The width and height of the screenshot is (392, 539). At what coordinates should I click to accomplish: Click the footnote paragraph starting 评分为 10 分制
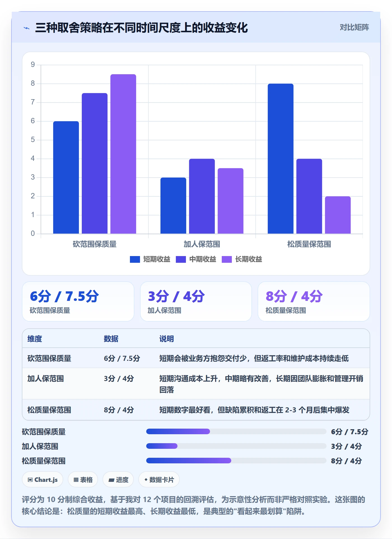point(193,505)
